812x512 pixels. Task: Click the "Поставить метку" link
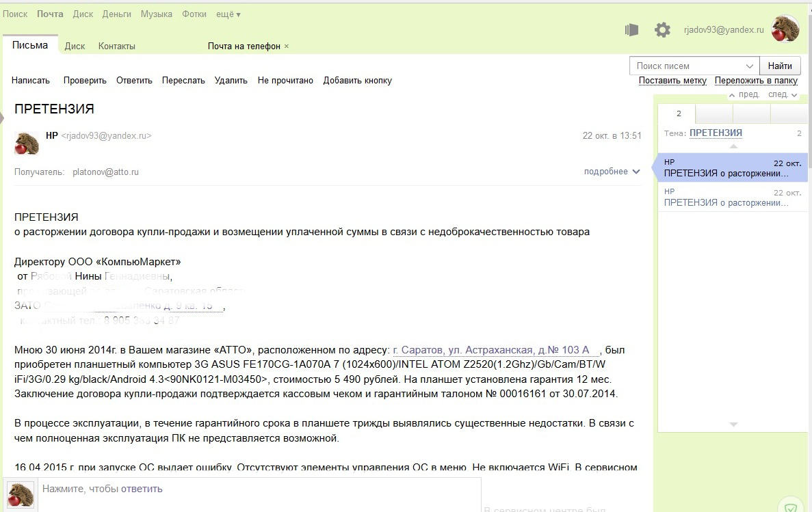pos(672,81)
